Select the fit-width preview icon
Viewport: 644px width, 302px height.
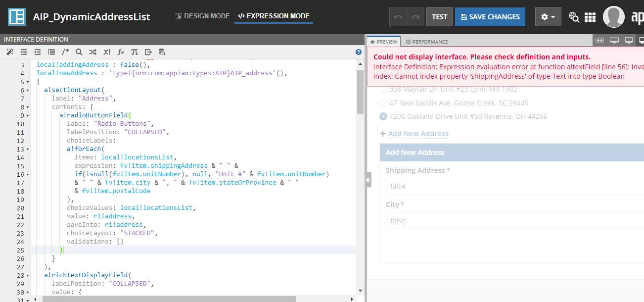(x=599, y=40)
